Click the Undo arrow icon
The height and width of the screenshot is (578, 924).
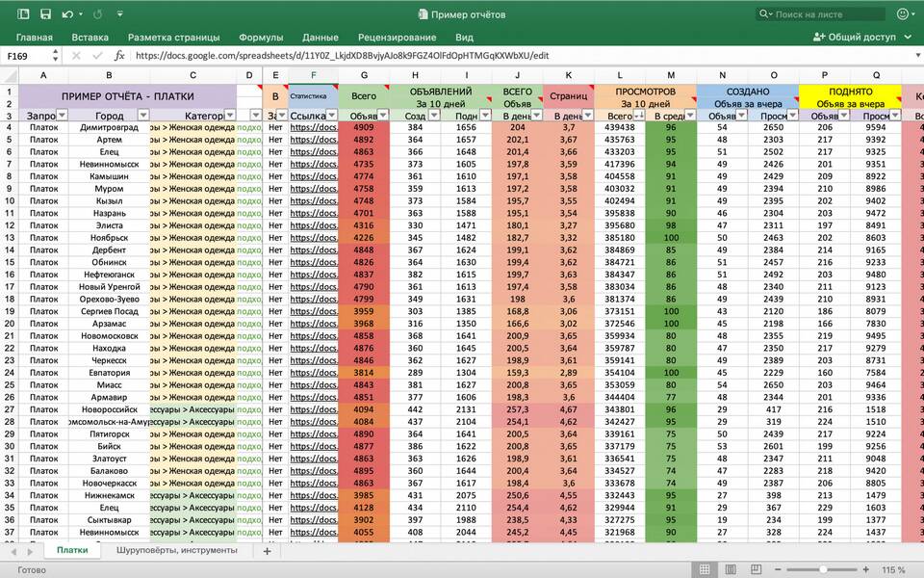67,14
